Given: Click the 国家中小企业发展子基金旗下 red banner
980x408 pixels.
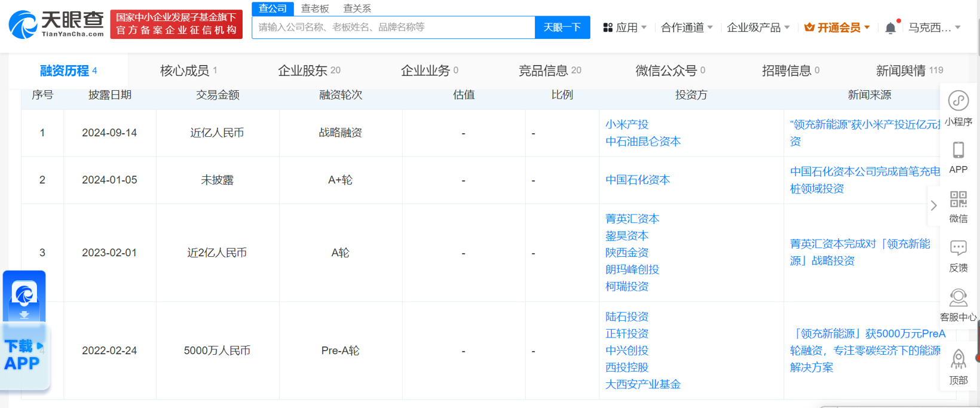Looking at the screenshot, I should [x=176, y=24].
